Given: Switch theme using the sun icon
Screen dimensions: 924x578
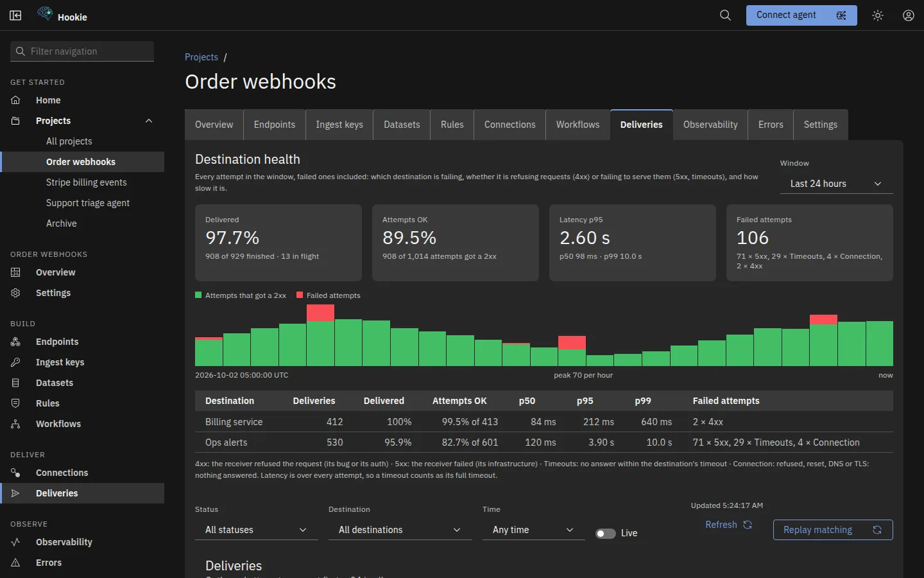Looking at the screenshot, I should tap(878, 15).
